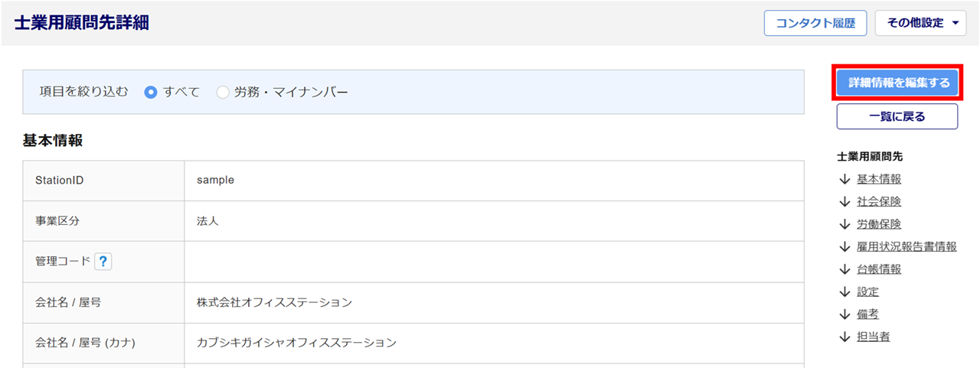This screenshot has width=980, height=368.
Task: Navigate to 労働保険 anchor link
Action: click(878, 224)
